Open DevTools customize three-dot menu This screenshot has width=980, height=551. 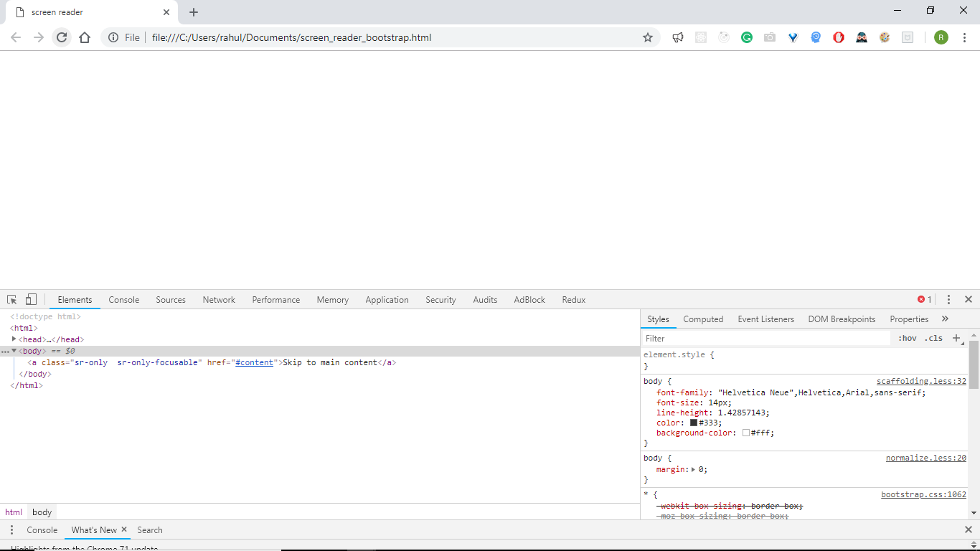tap(948, 300)
